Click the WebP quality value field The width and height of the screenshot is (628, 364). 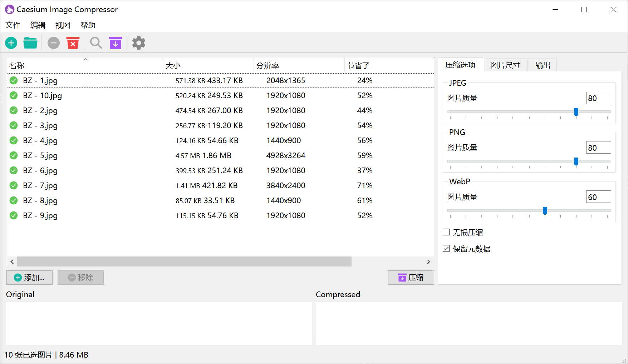tap(599, 197)
